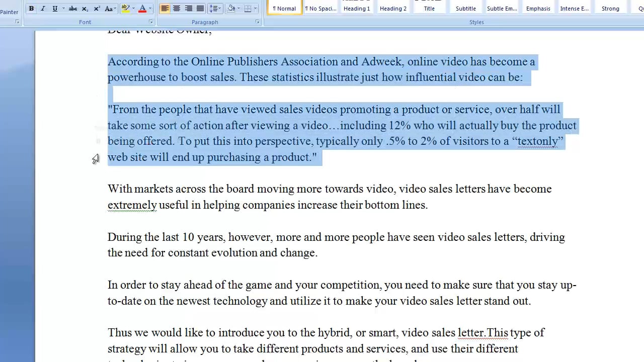Apply the Text Highlight Color
This screenshot has width=644, height=362.
(125, 9)
